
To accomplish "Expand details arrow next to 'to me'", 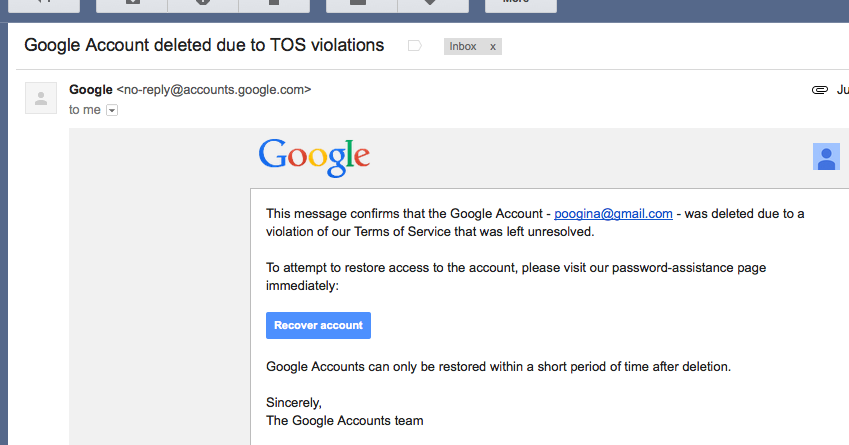I will click(112, 110).
